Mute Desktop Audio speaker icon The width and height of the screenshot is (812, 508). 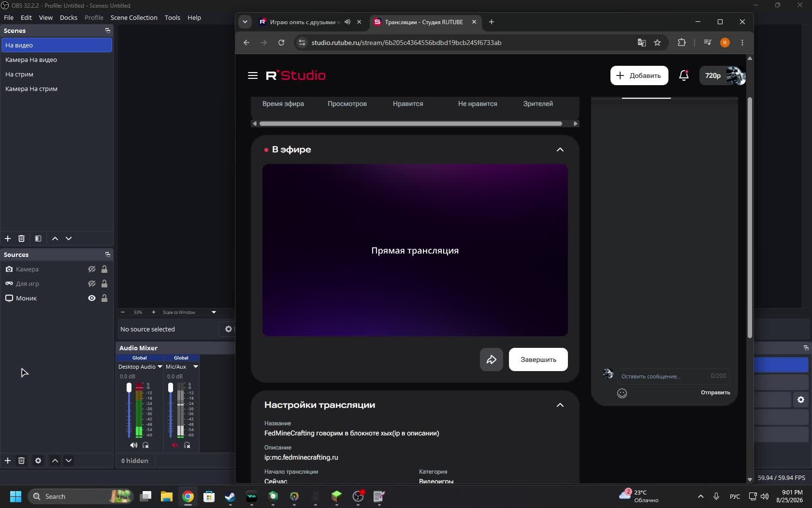coord(133,445)
